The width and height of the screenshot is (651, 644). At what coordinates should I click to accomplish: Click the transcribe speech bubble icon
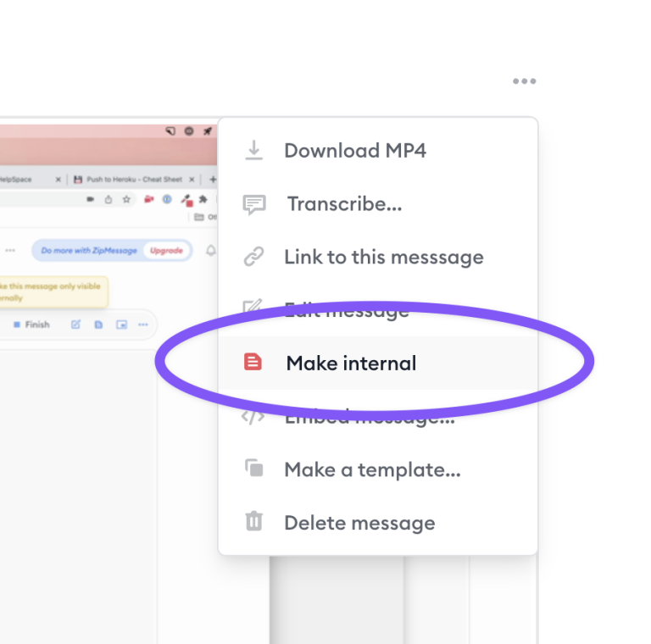253,204
